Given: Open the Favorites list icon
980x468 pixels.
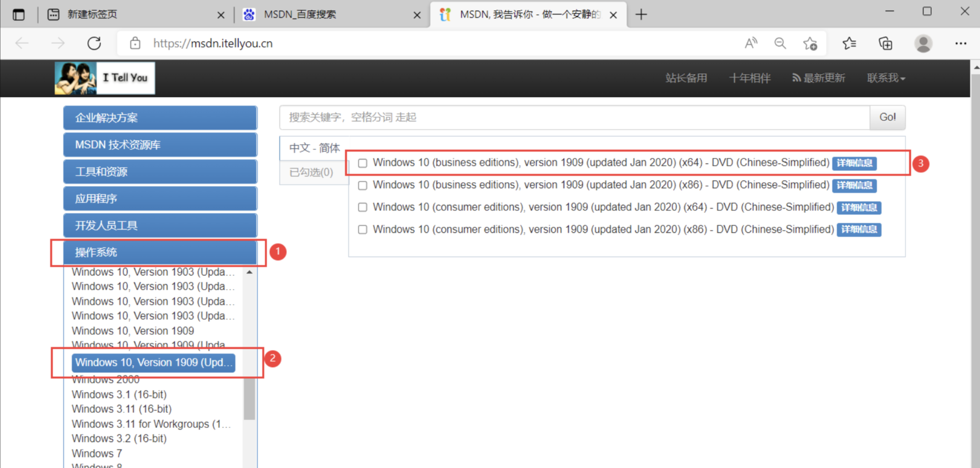Looking at the screenshot, I should point(849,44).
